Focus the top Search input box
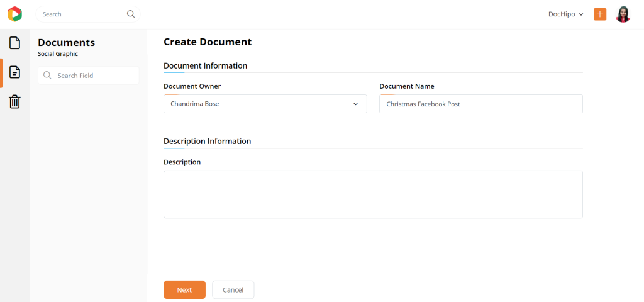Image resolution: width=644 pixels, height=302 pixels. click(x=82, y=14)
